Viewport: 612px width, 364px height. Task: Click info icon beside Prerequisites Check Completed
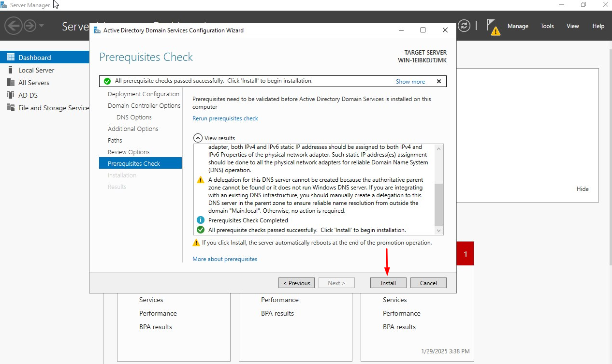(x=201, y=220)
